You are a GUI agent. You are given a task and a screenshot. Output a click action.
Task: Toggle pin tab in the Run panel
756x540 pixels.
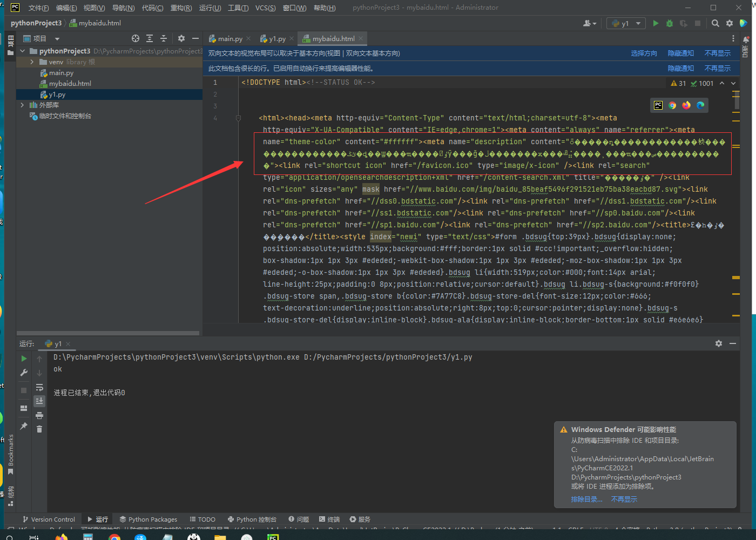[24, 426]
